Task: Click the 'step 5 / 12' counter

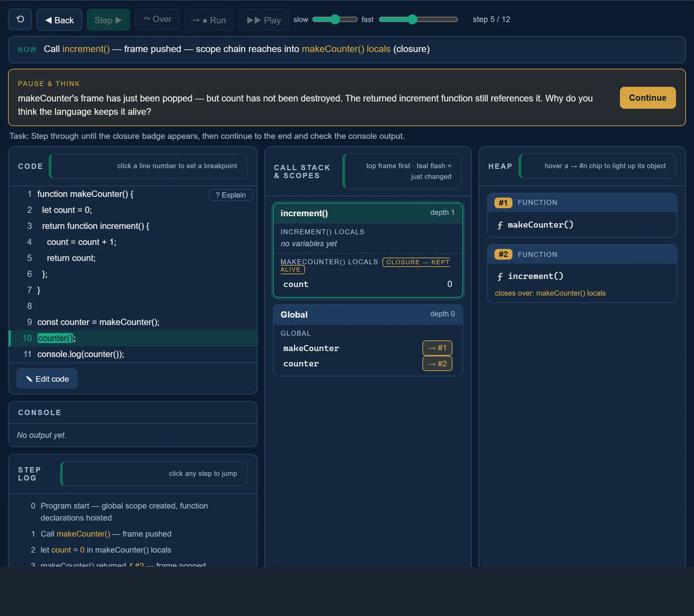Action: (x=491, y=20)
